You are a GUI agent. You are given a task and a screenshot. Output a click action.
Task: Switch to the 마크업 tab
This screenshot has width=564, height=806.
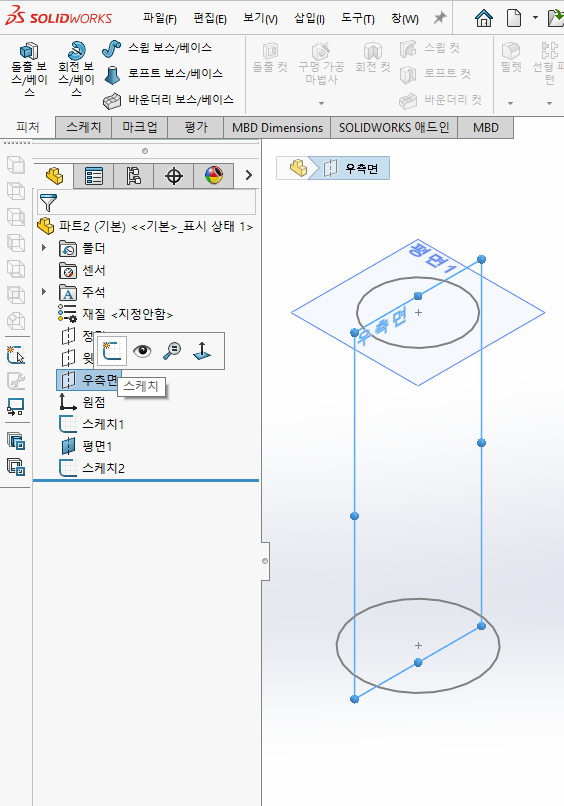[140, 127]
